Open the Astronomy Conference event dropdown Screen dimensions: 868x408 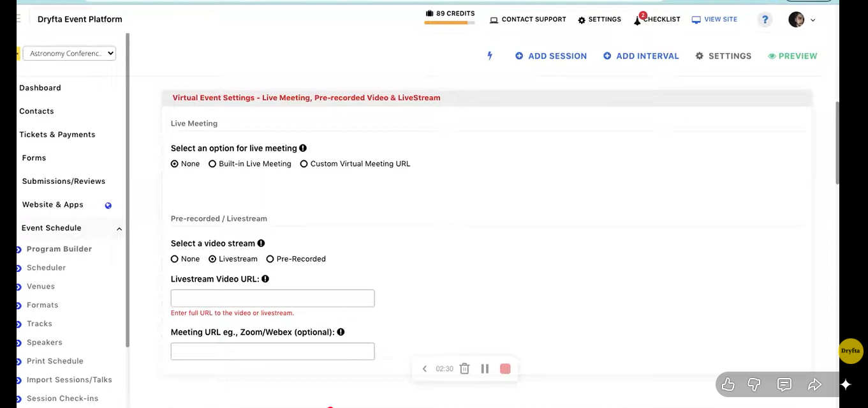pos(69,54)
